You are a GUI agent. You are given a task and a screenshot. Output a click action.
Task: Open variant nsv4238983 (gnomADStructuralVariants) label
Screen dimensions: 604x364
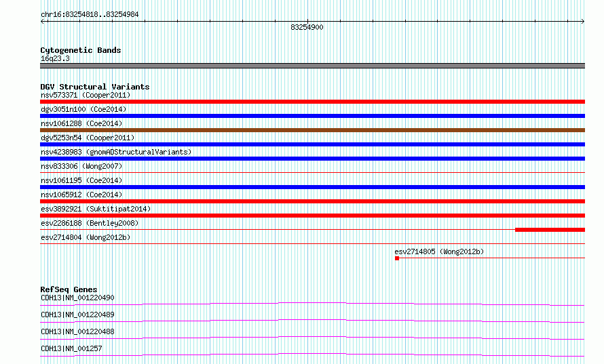[116, 152]
